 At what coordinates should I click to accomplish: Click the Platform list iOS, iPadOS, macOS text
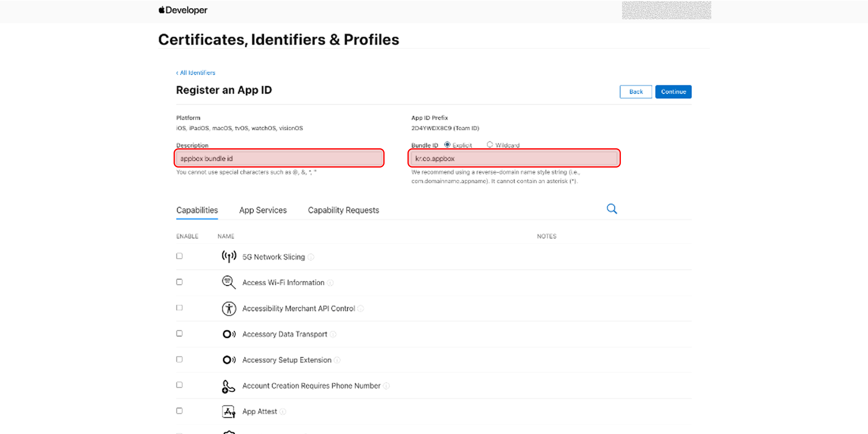[x=240, y=128]
